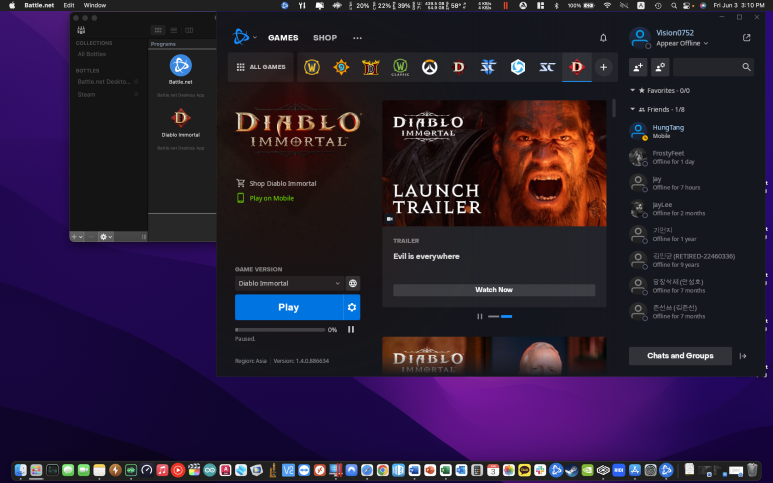Pause the news carousel
Image resolution: width=773 pixels, height=483 pixels.
pyautogui.click(x=480, y=316)
